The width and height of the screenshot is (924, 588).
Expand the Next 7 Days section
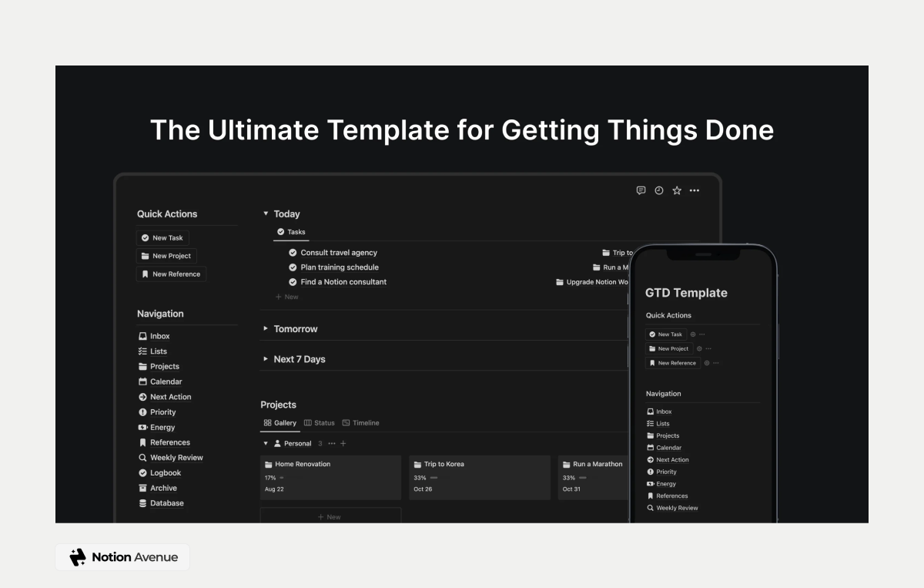[265, 358]
